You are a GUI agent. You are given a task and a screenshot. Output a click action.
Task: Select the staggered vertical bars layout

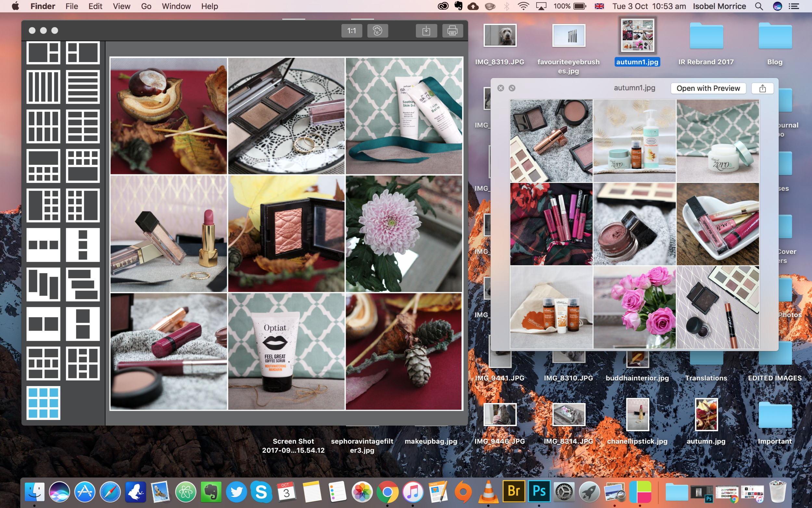43,284
